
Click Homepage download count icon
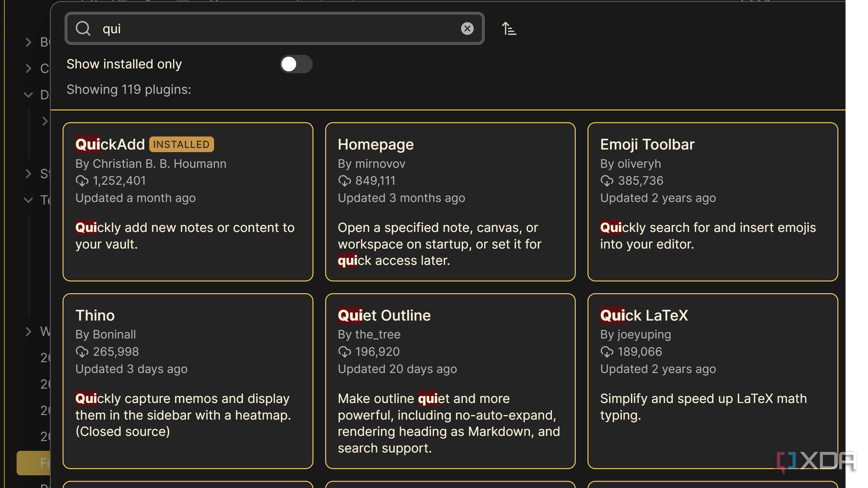click(x=344, y=181)
